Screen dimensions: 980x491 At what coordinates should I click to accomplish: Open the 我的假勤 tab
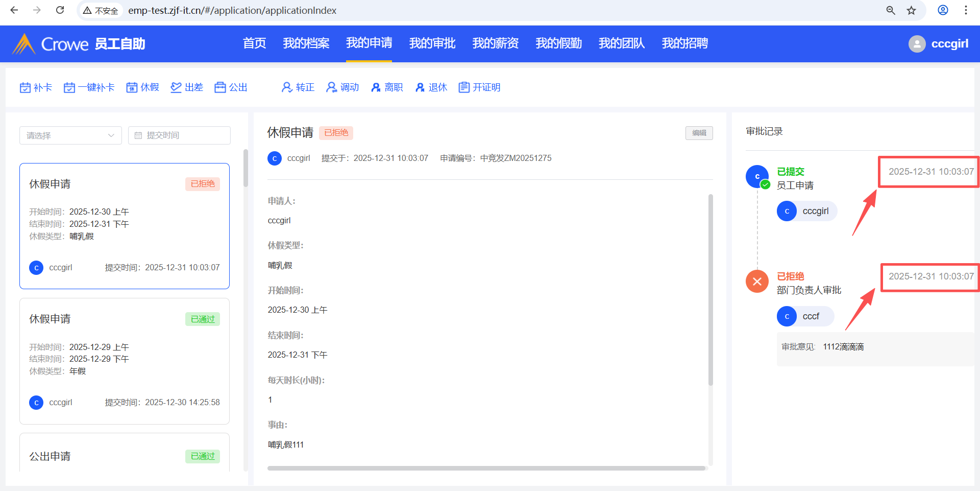coord(559,43)
